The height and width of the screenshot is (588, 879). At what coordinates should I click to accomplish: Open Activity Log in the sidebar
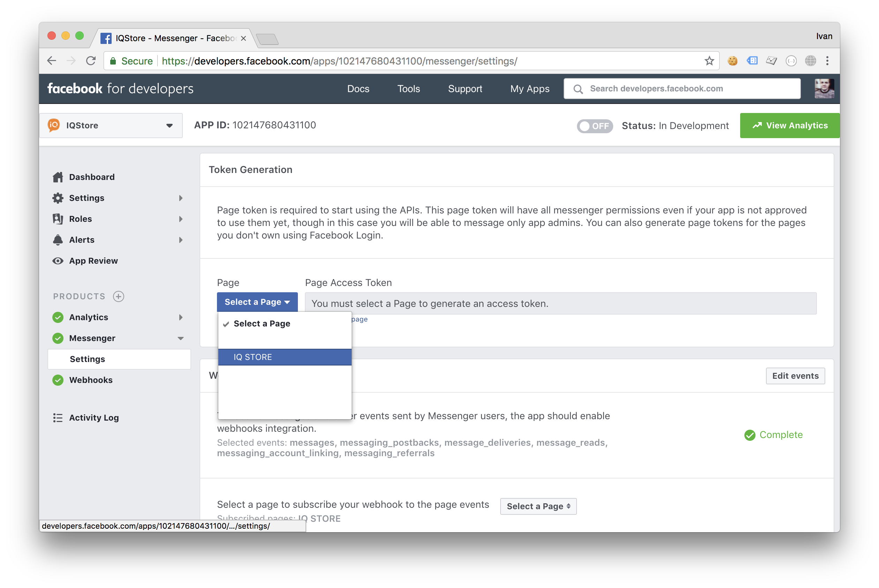(94, 418)
